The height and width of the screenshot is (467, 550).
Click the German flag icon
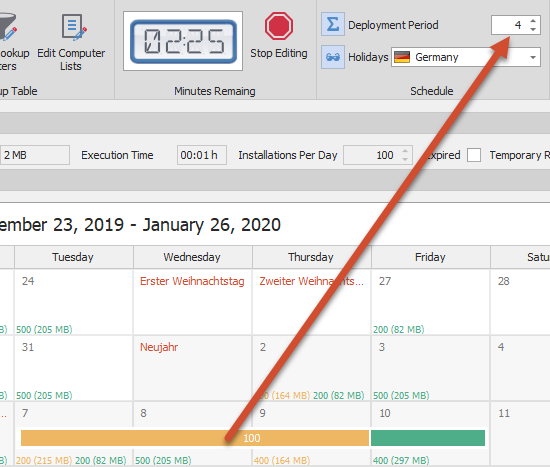pos(402,57)
